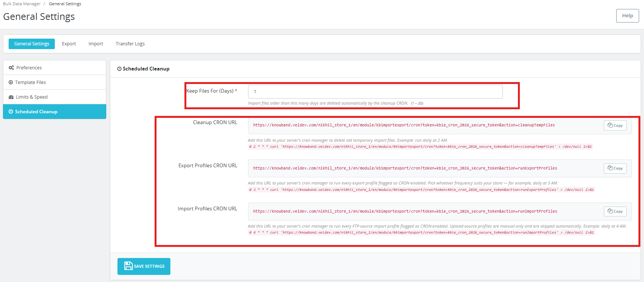Image resolution: width=644 pixels, height=282 pixels.
Task: Click the Keep Files For (Days) input field
Action: point(375,92)
